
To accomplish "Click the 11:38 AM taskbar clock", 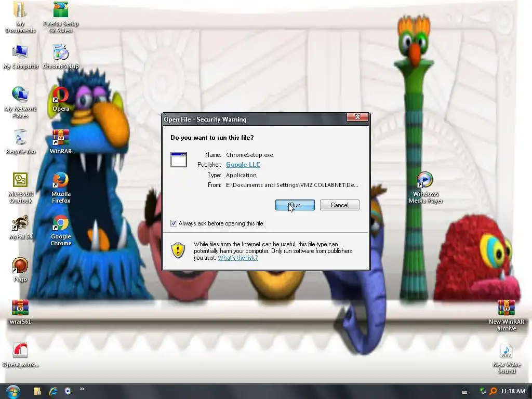I will pyautogui.click(x=513, y=391).
